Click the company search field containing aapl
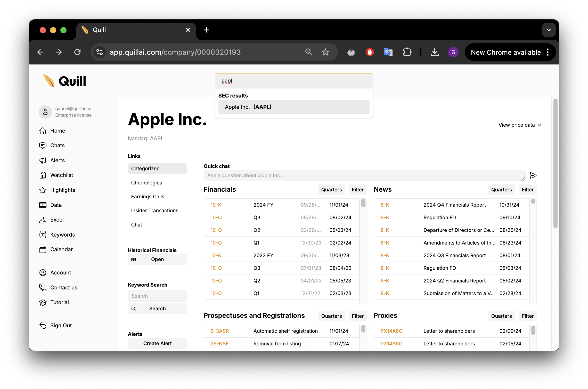Viewport: 588px width, 389px height. [294, 81]
